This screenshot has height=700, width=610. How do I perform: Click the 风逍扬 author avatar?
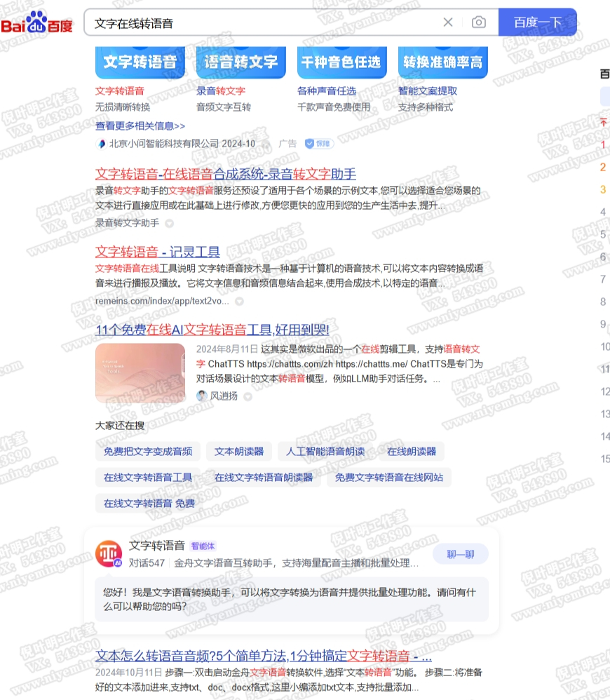pos(202,396)
